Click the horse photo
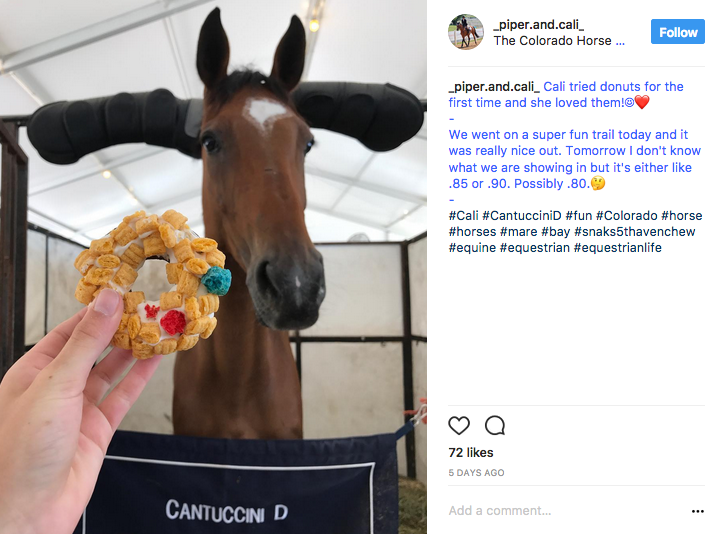Image resolution: width=727 pixels, height=534 pixels. point(213,267)
